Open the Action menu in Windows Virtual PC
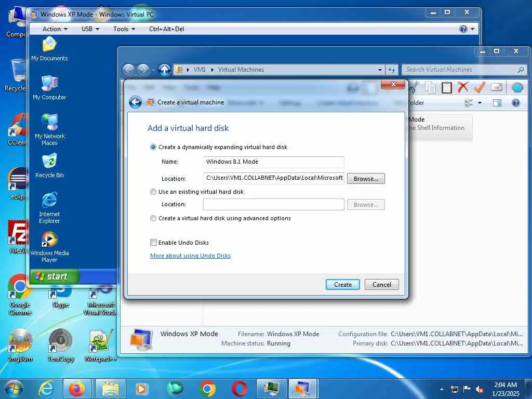532x399 pixels. click(55, 29)
